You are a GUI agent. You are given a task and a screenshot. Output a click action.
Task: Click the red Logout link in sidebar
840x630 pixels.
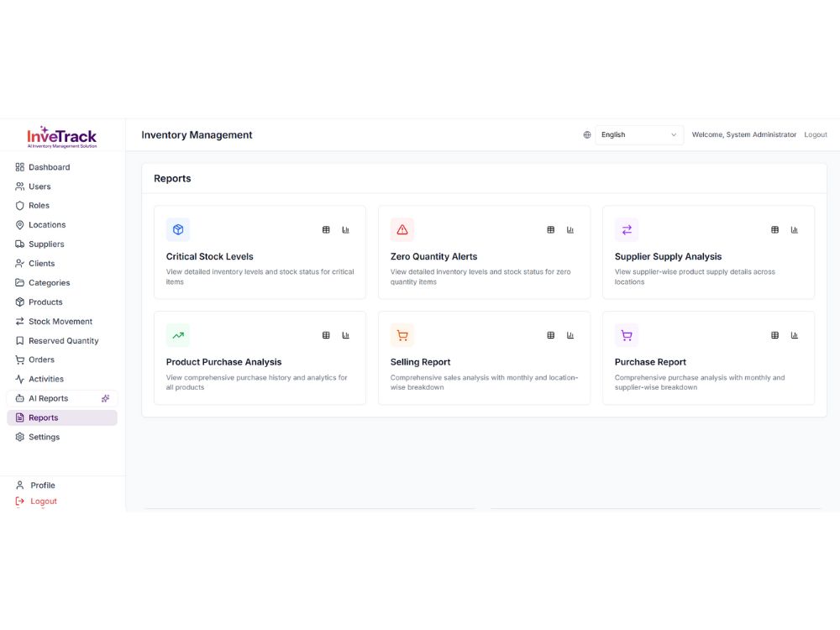pyautogui.click(x=36, y=501)
